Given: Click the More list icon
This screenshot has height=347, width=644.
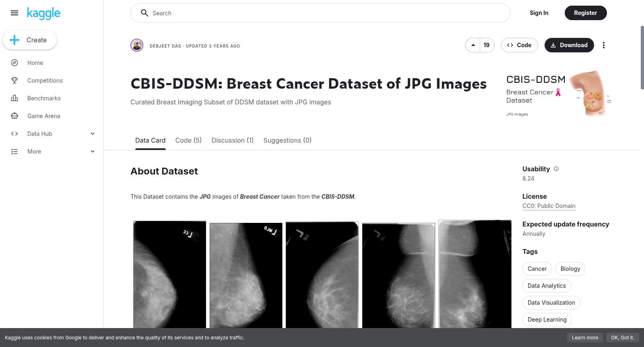Looking at the screenshot, I should [14, 152].
